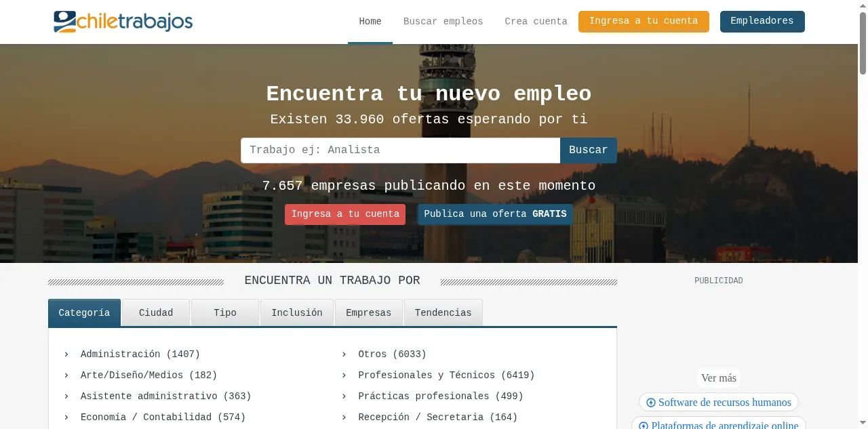Open Prácticas profesionales (499) category
Image resolution: width=868 pixels, height=429 pixels.
(x=441, y=396)
